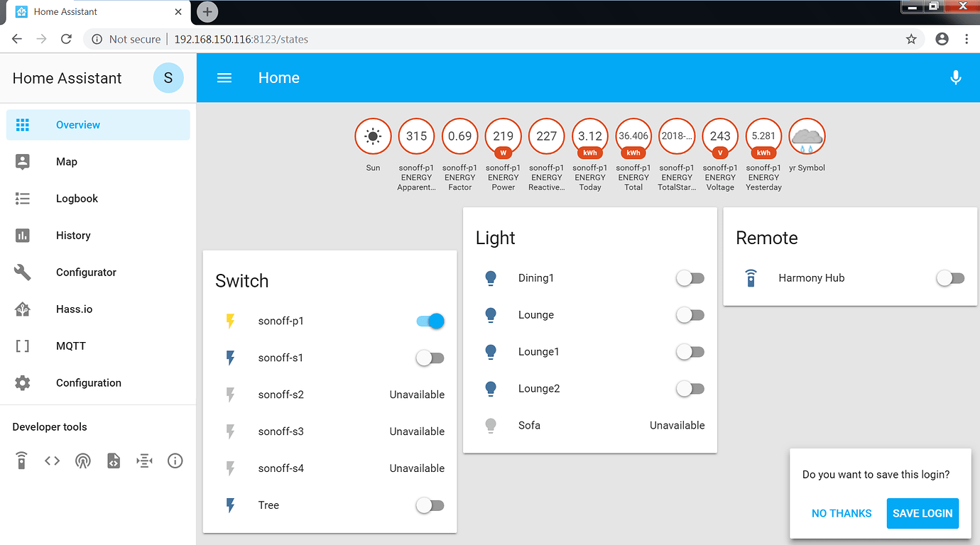
Task: Open the sidebar hamburger menu
Action: (224, 78)
